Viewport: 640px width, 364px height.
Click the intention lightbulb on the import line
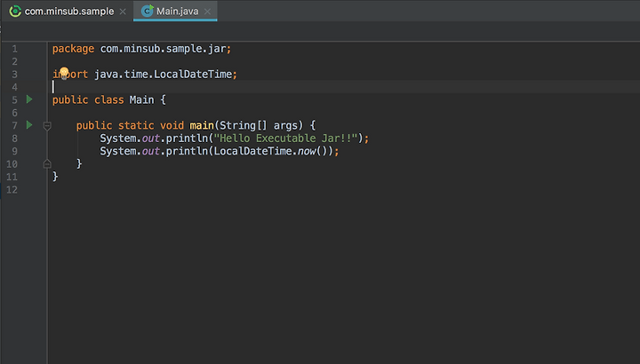point(64,73)
